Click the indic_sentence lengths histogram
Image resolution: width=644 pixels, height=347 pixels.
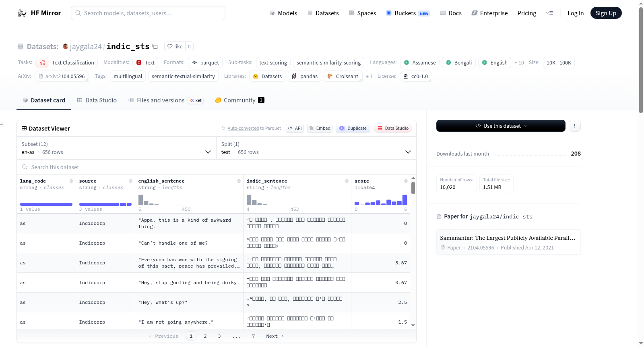coord(272,200)
